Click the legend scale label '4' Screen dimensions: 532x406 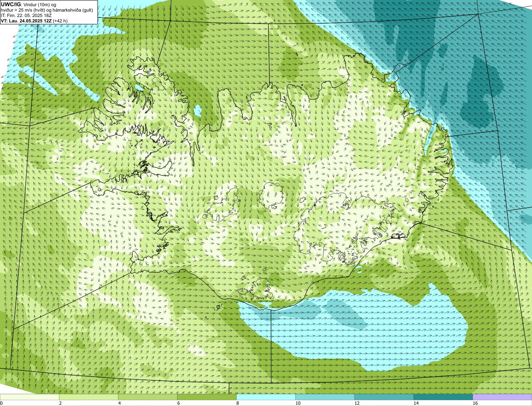119,403
